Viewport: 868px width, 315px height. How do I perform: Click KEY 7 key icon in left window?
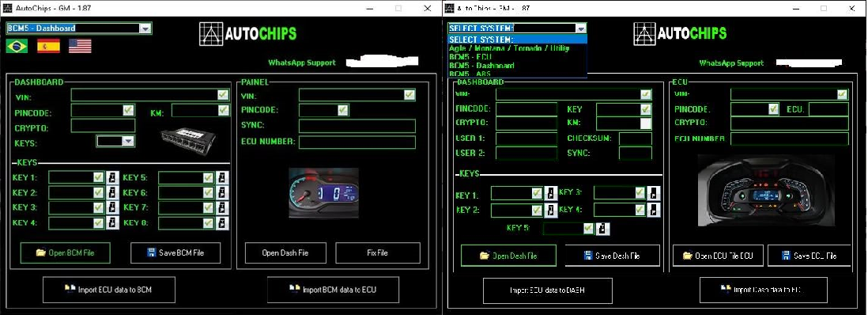223,208
